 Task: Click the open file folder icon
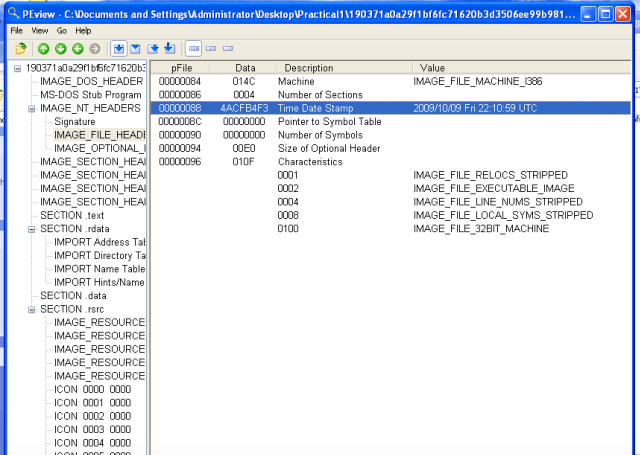click(x=20, y=48)
